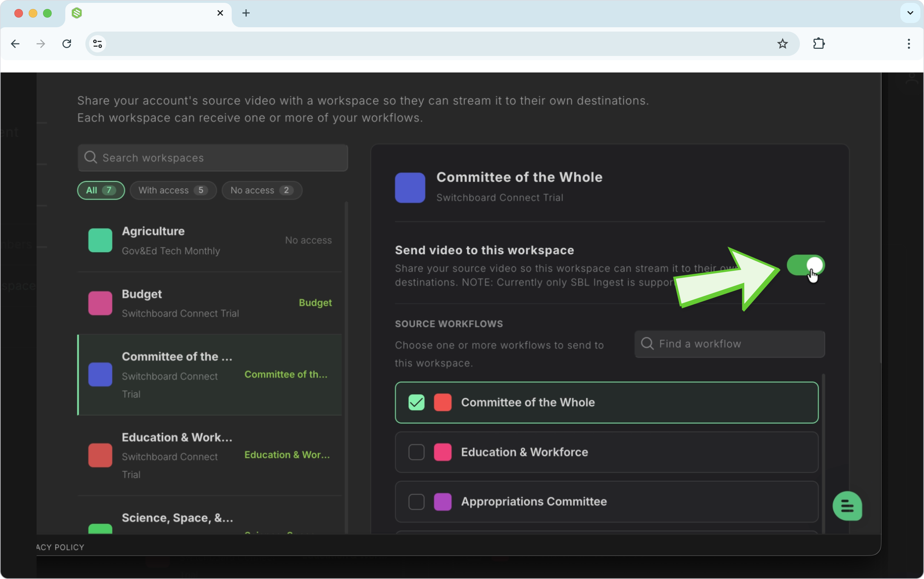Uncheck Committee of the Whole workflow
The image size is (924, 579).
point(416,402)
